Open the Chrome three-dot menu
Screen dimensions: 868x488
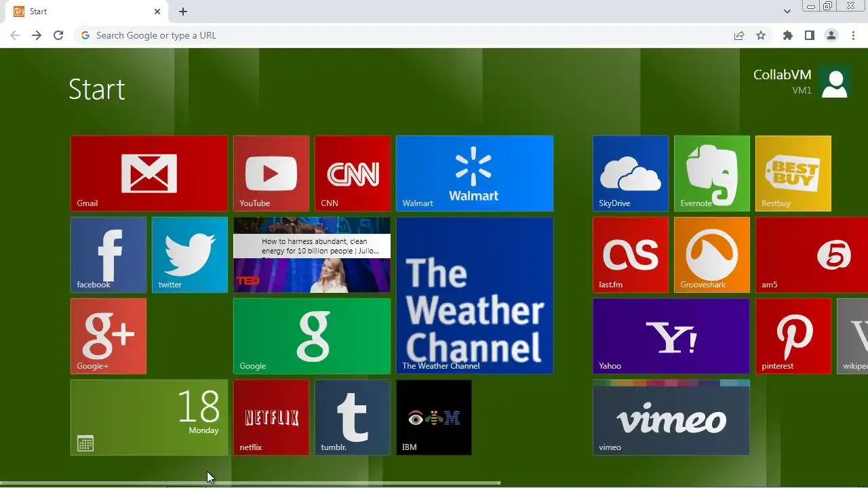point(853,35)
